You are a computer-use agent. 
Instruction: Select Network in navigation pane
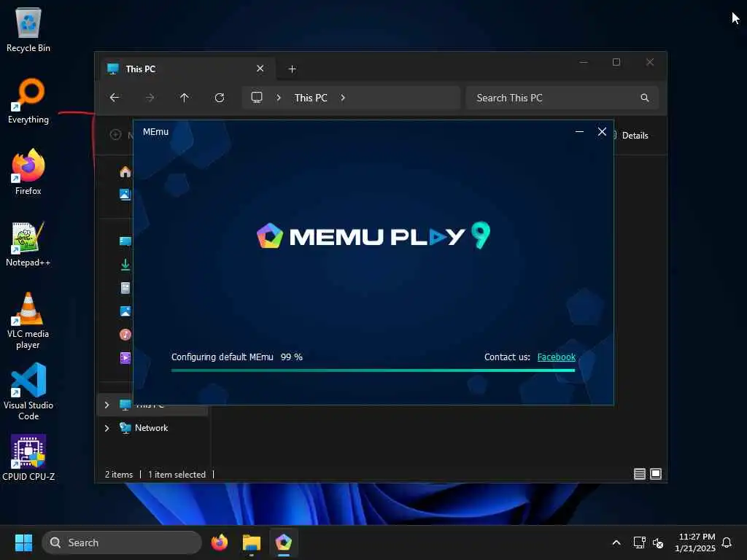[152, 428]
